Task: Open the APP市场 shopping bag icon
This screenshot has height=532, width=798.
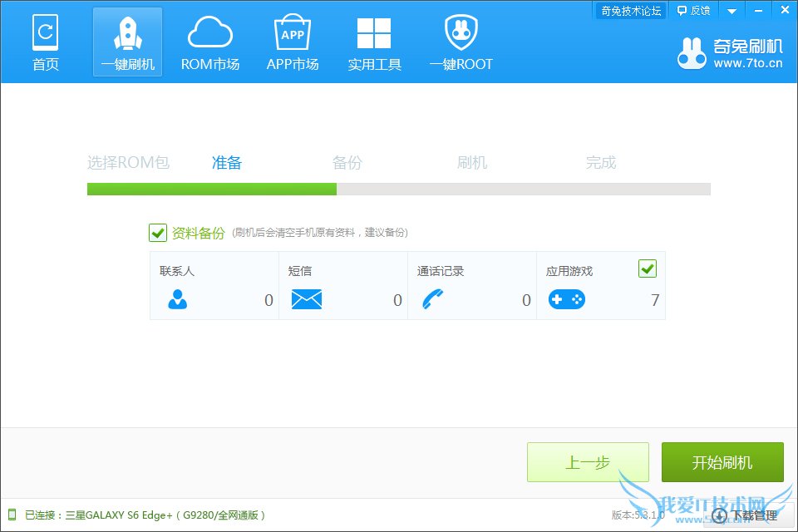Action: [x=293, y=32]
